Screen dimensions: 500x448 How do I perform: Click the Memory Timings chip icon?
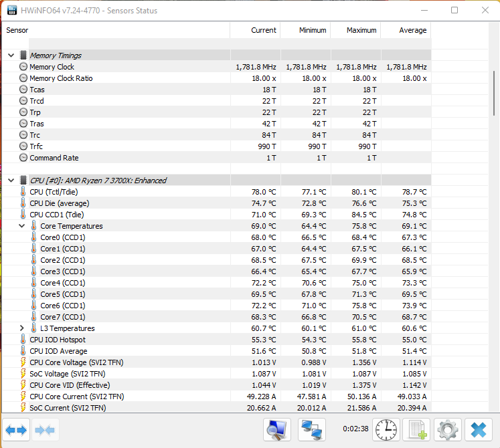click(x=23, y=55)
